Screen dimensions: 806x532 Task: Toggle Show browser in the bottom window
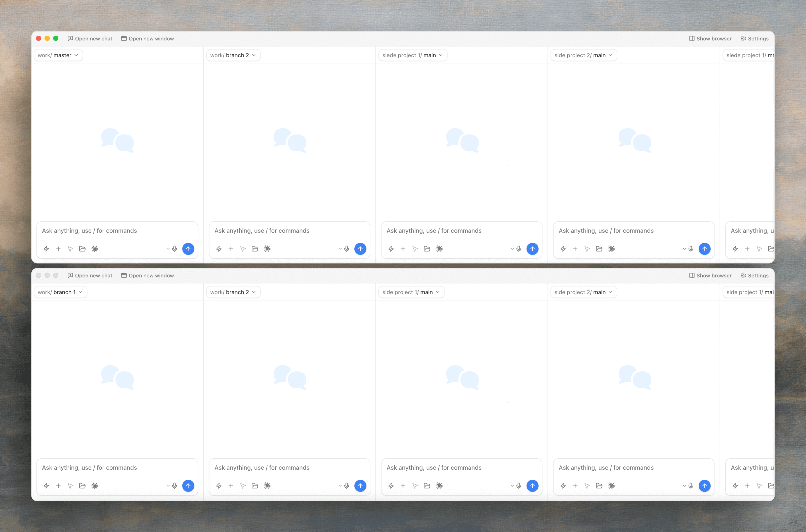coord(711,275)
